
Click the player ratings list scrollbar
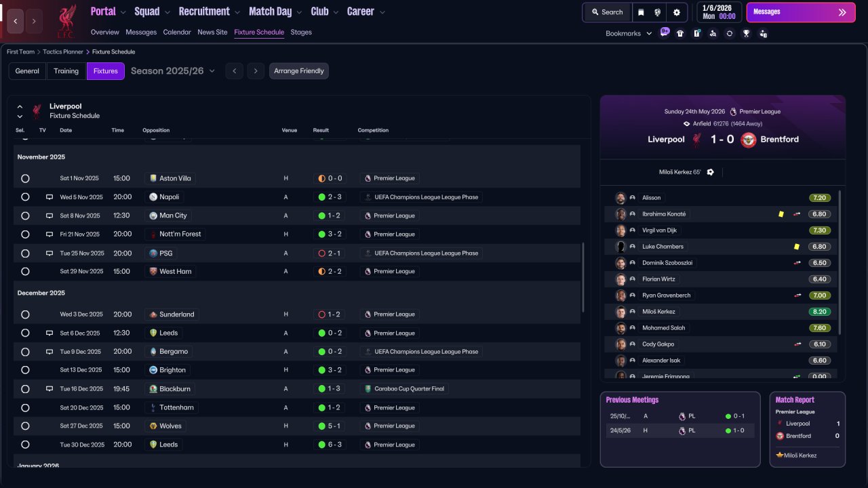coord(840,262)
